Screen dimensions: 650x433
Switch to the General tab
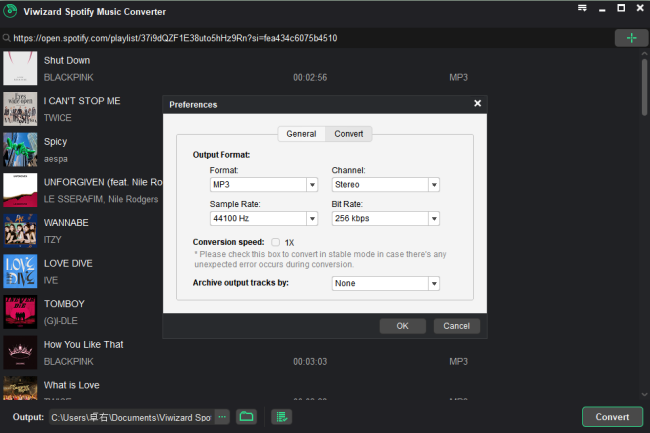point(301,134)
